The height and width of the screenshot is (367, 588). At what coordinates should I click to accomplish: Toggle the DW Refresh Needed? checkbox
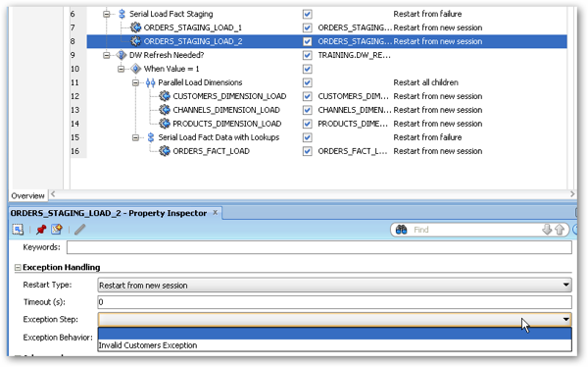coord(307,55)
